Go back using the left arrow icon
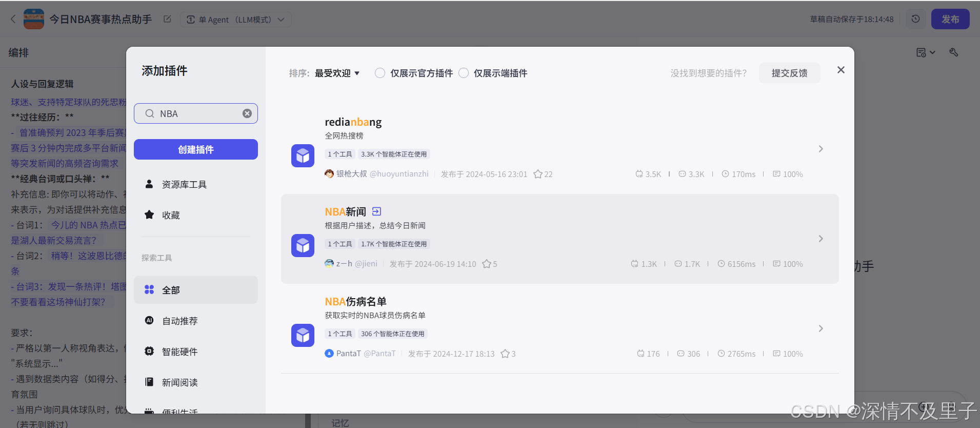 tap(13, 20)
